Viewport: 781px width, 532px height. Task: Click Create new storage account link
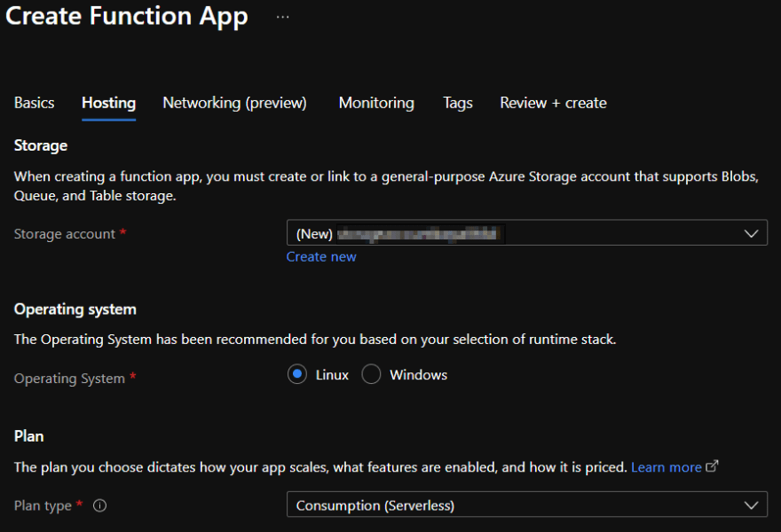(x=321, y=257)
